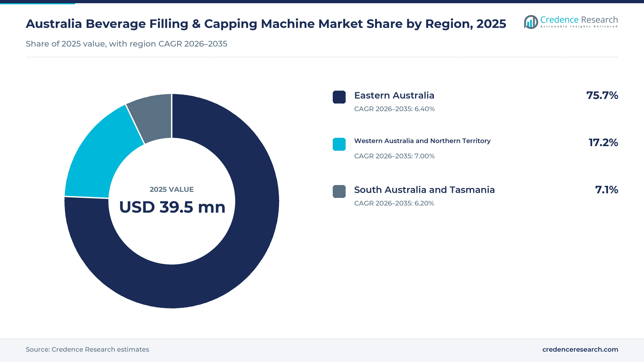This screenshot has width=644, height=362.
Task: Click the Western Australia cyan legend swatch
Action: 339,144
